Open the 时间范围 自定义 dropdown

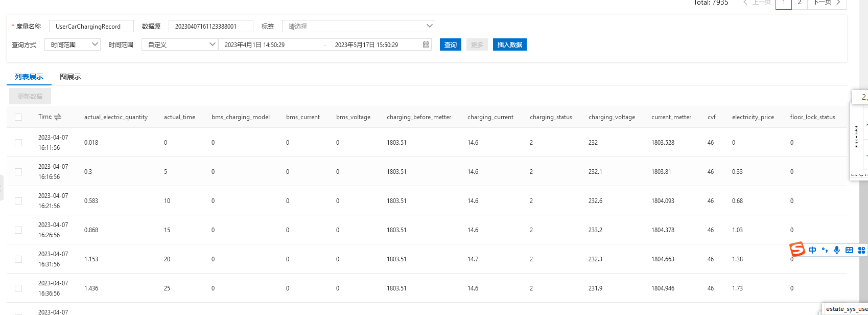point(180,44)
